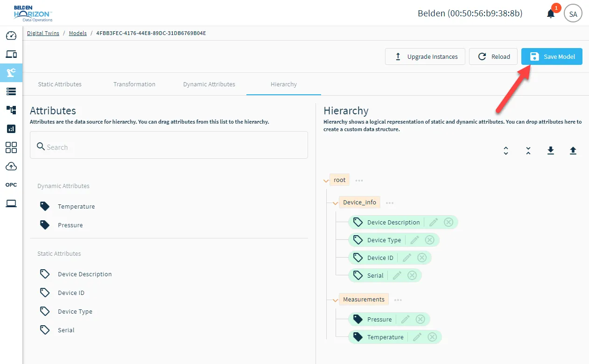Collapse the root node chevron
The image size is (589, 364).
(326, 181)
